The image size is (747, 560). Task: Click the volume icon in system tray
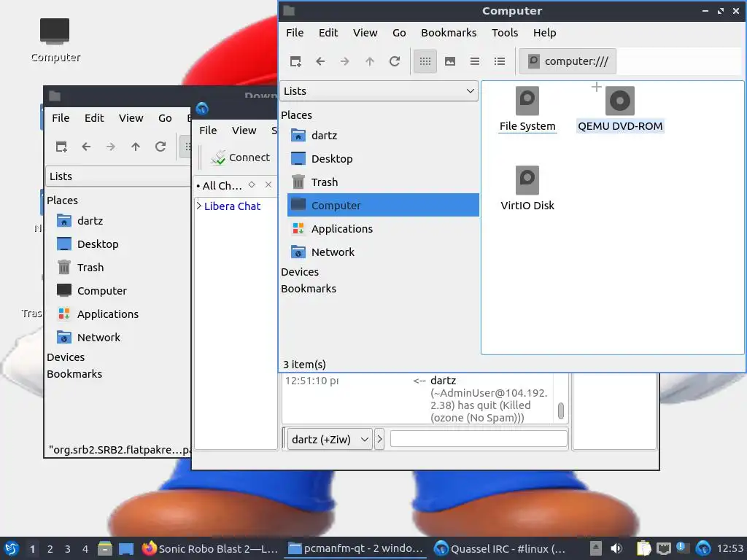coord(616,548)
